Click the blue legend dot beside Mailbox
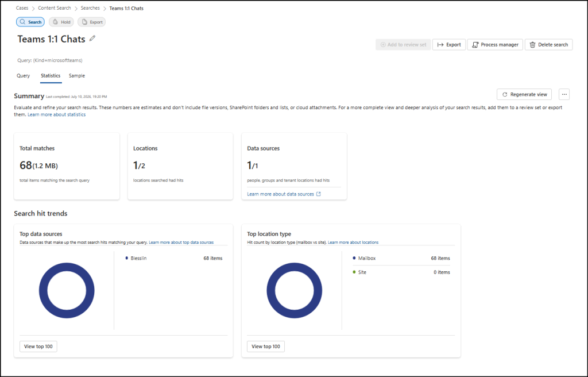Image resolution: width=588 pixels, height=377 pixels. click(354, 259)
